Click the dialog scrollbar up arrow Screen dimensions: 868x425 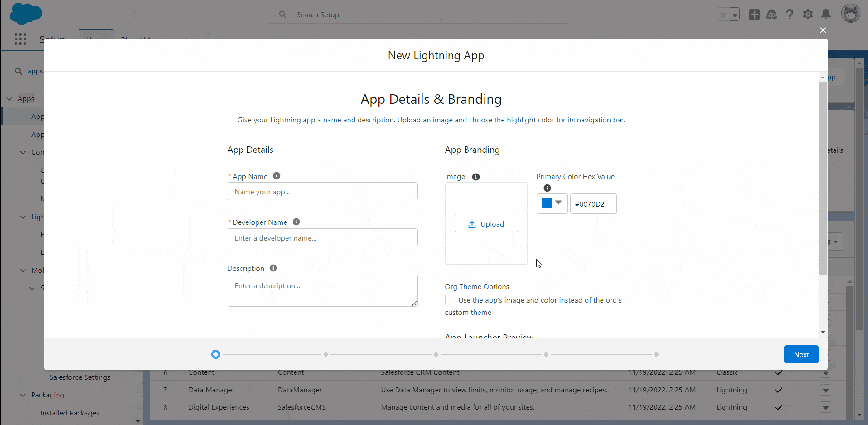[823, 77]
